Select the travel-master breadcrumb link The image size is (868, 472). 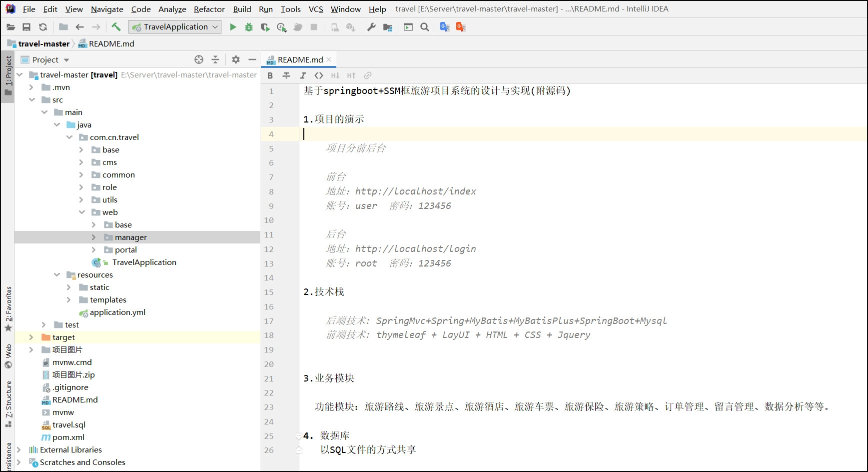click(44, 43)
